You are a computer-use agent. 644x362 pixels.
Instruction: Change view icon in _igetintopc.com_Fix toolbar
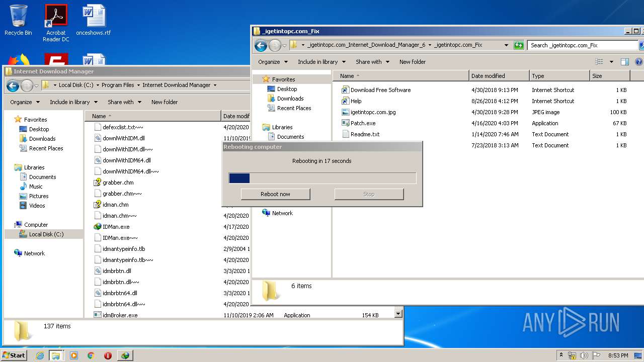click(x=599, y=62)
